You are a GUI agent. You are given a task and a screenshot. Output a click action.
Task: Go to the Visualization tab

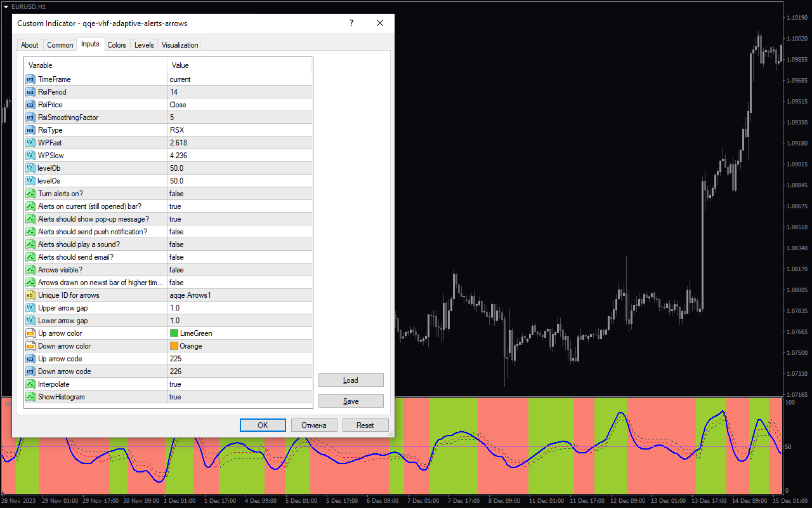tap(180, 45)
